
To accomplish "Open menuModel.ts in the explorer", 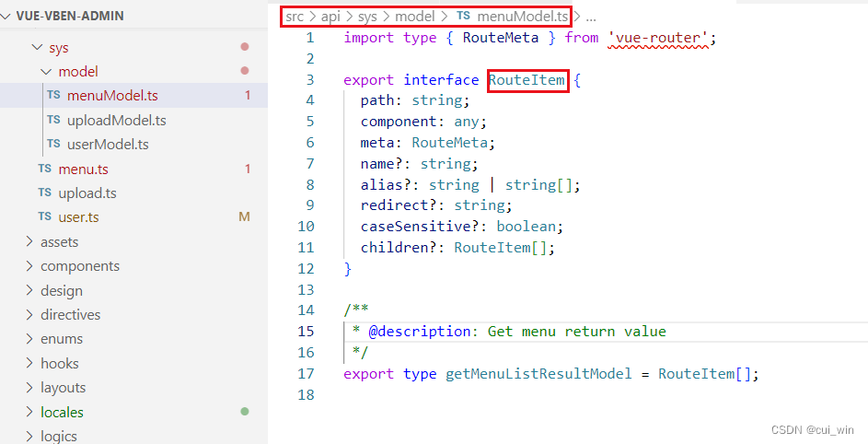I will (x=112, y=96).
